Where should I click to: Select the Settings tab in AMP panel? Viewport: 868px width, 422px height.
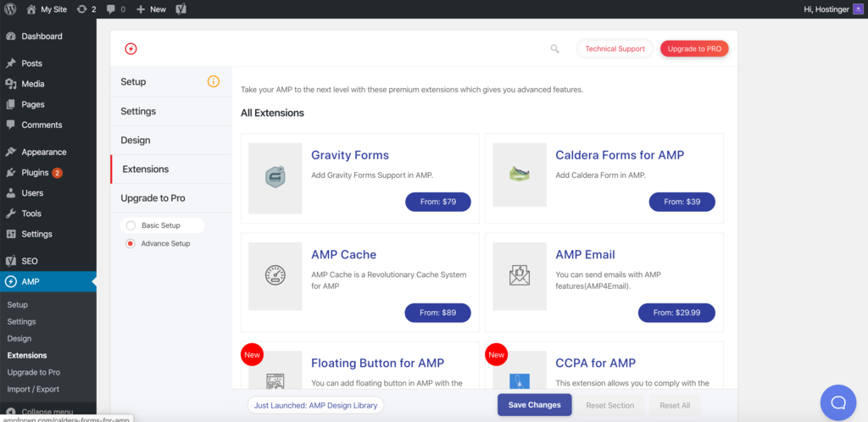tap(171, 111)
